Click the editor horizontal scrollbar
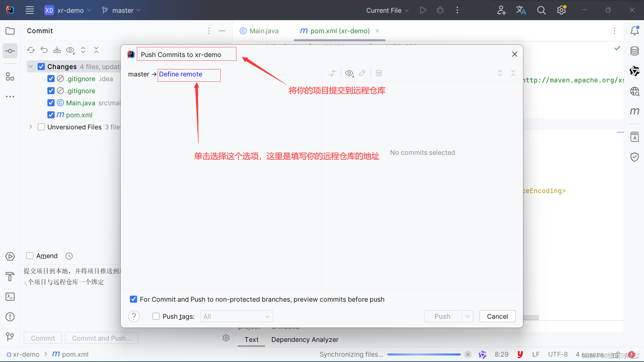 tap(531, 317)
